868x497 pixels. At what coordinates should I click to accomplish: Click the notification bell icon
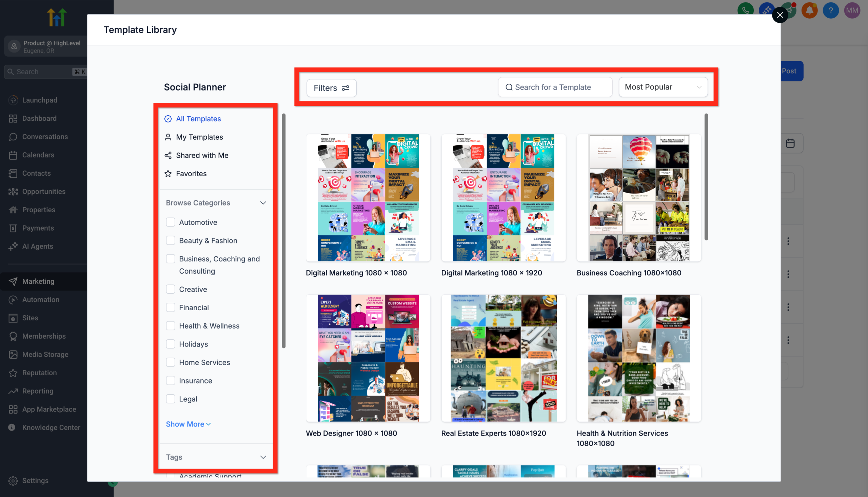point(810,10)
